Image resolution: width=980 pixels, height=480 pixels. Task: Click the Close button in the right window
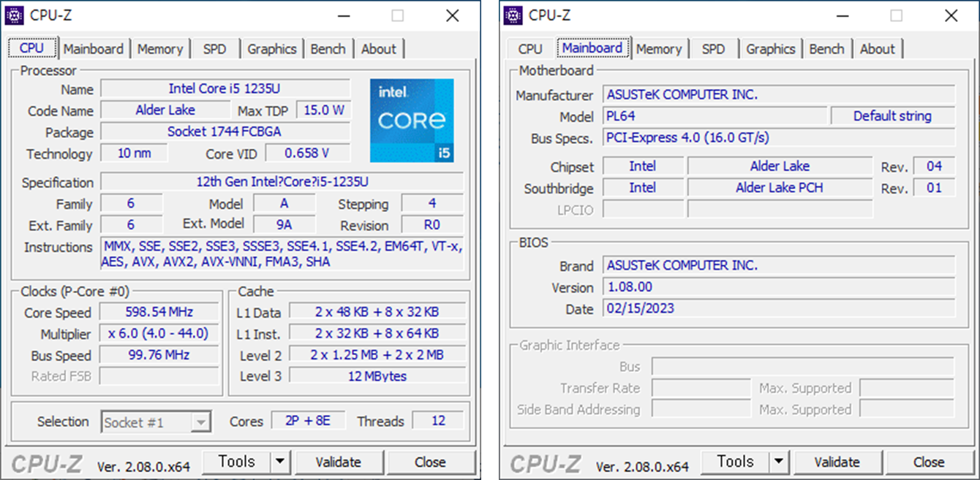tap(929, 462)
